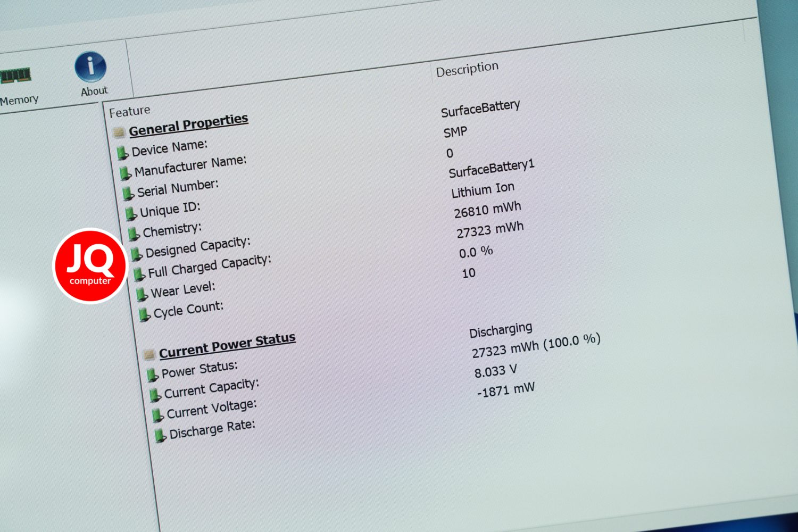Click the serial number value 0
The width and height of the screenshot is (798, 532).
tap(450, 153)
